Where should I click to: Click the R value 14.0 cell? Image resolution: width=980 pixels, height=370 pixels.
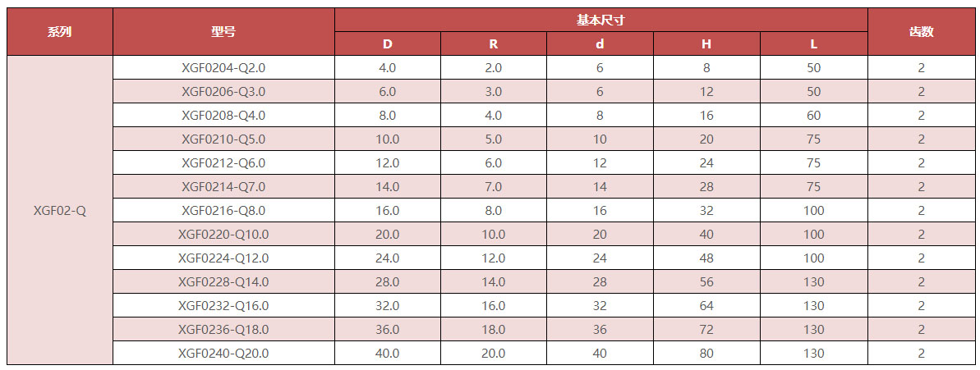click(x=494, y=282)
